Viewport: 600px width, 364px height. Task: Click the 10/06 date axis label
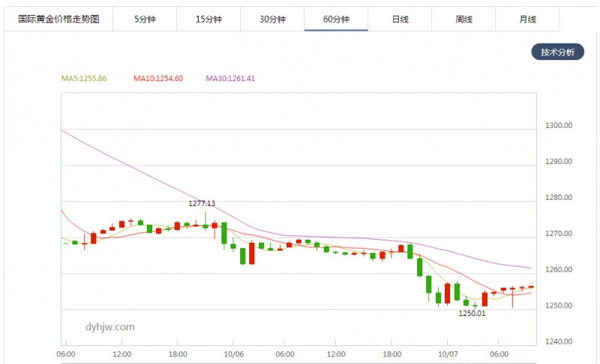(233, 354)
